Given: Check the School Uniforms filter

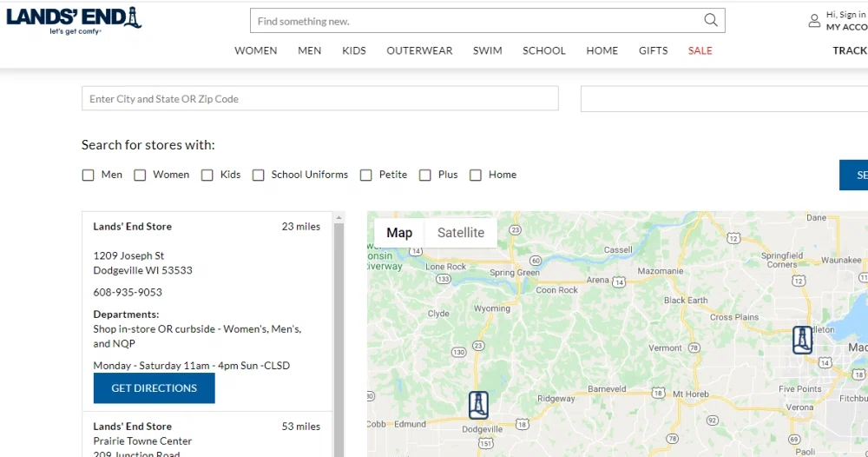Looking at the screenshot, I should (x=259, y=176).
